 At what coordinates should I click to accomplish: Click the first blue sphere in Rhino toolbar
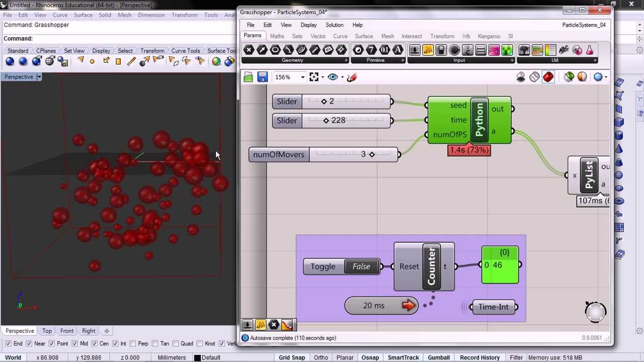pos(10,61)
